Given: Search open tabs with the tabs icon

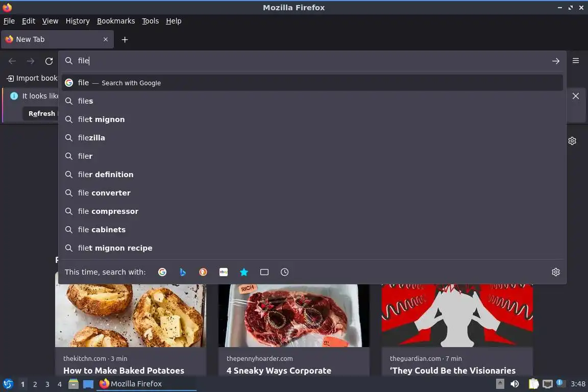Looking at the screenshot, I should (264, 272).
